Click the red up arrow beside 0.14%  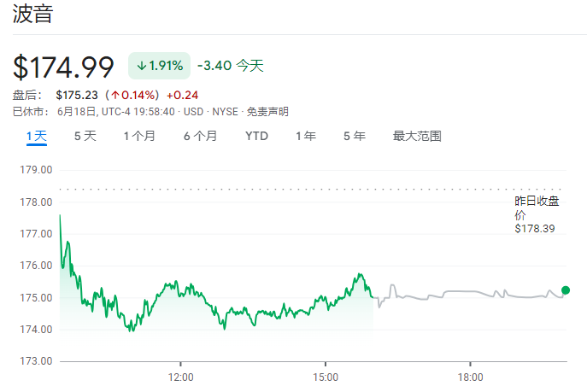(x=114, y=95)
